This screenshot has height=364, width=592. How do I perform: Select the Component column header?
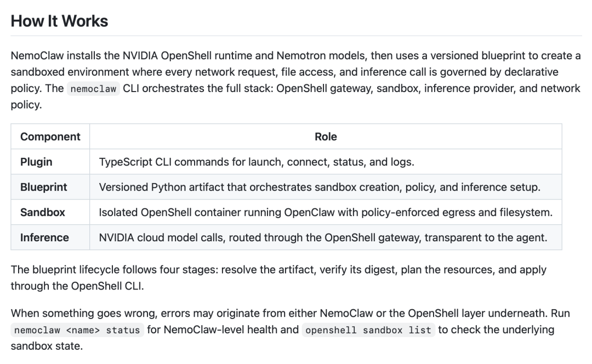(x=50, y=136)
